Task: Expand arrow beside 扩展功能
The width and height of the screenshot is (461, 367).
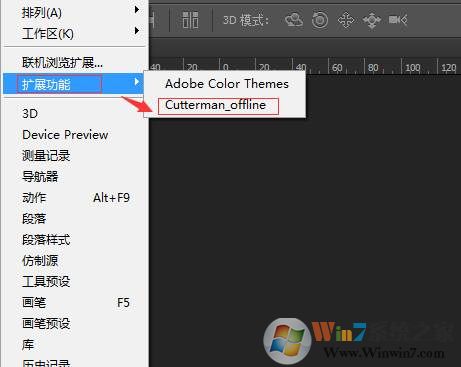Action: click(136, 82)
